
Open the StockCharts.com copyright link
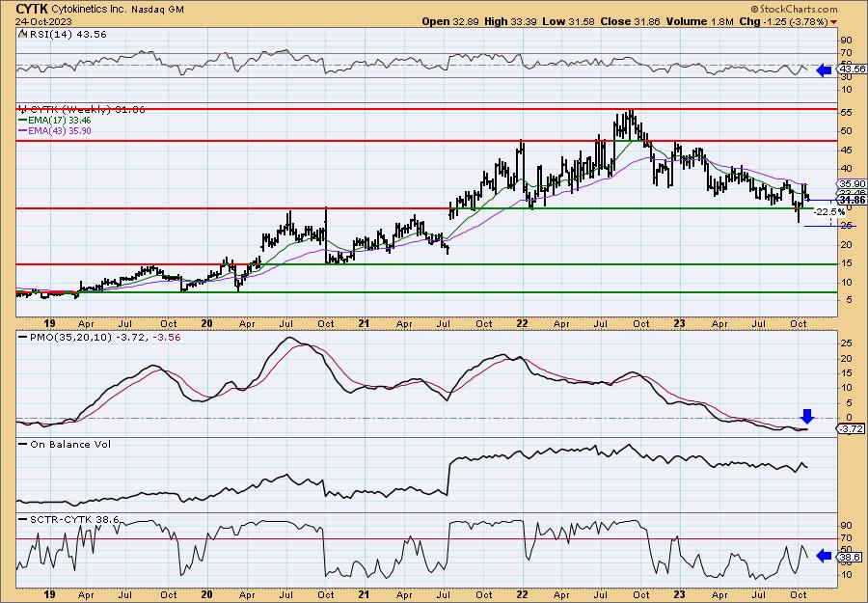pos(794,9)
